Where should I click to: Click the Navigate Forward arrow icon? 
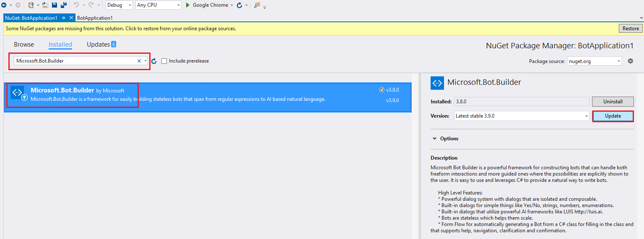coord(18,5)
